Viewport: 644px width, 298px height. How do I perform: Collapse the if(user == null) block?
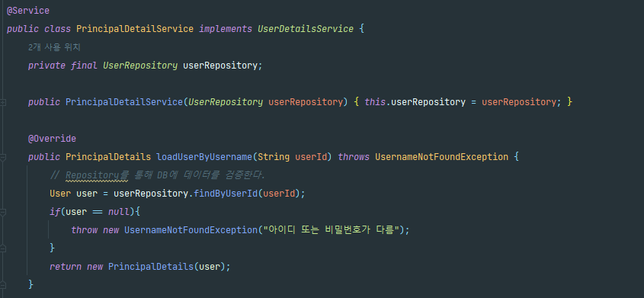point(3,212)
